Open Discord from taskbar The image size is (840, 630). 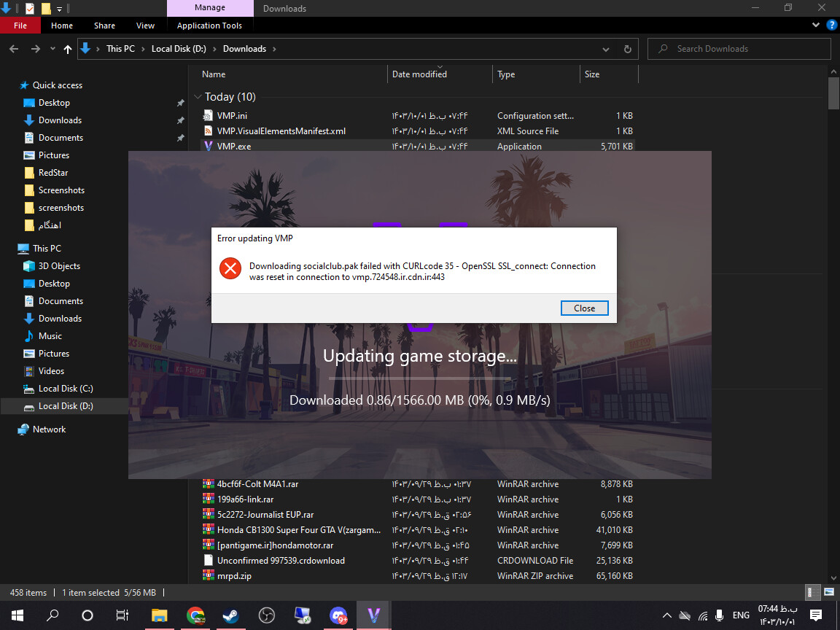[338, 615]
